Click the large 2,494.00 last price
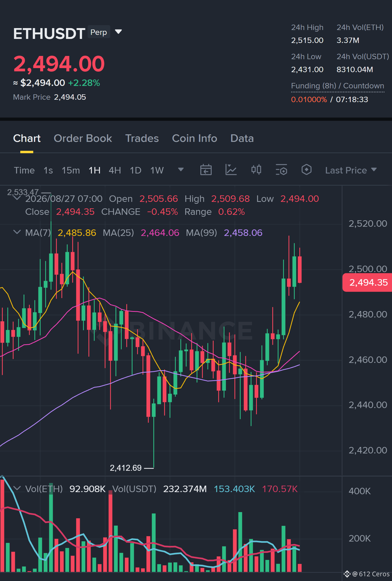The image size is (392, 581). 59,64
